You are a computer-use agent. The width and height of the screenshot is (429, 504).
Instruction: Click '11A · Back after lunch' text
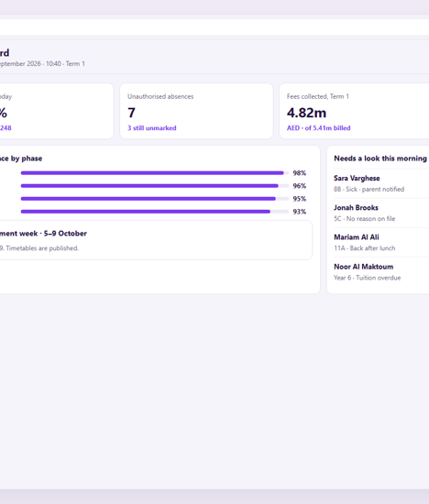364,248
